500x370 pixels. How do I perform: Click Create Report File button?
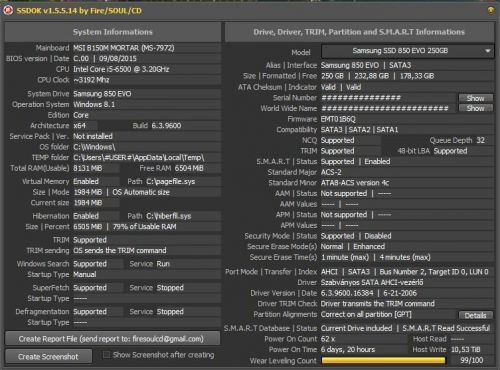tap(112, 339)
